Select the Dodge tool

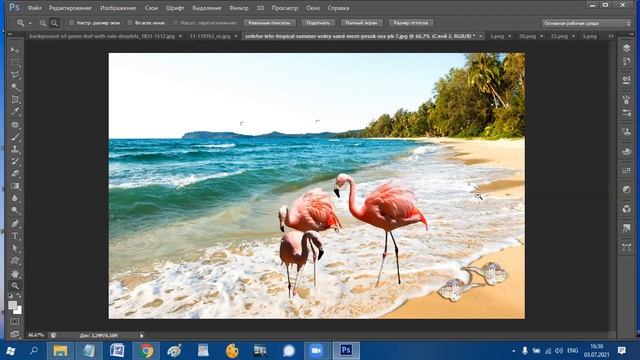coord(15,210)
